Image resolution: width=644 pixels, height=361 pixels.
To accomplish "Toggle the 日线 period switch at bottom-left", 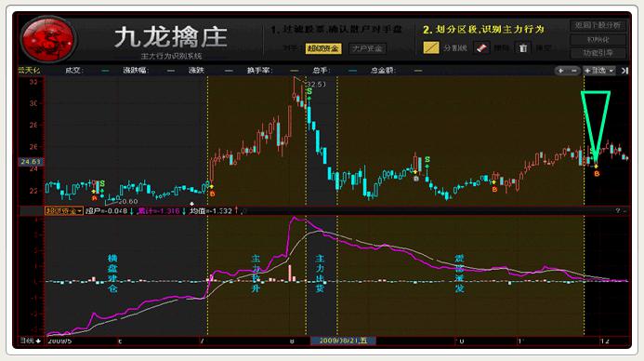I will (31, 341).
